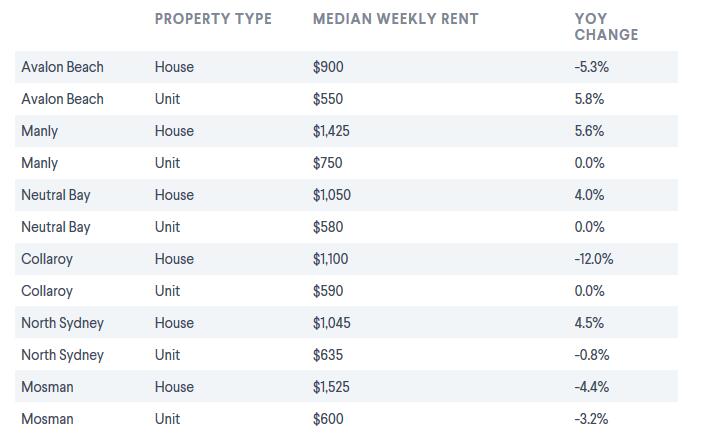The height and width of the screenshot is (437, 701).
Task: Click the Neutral Bay unit rent $580
Action: (328, 227)
